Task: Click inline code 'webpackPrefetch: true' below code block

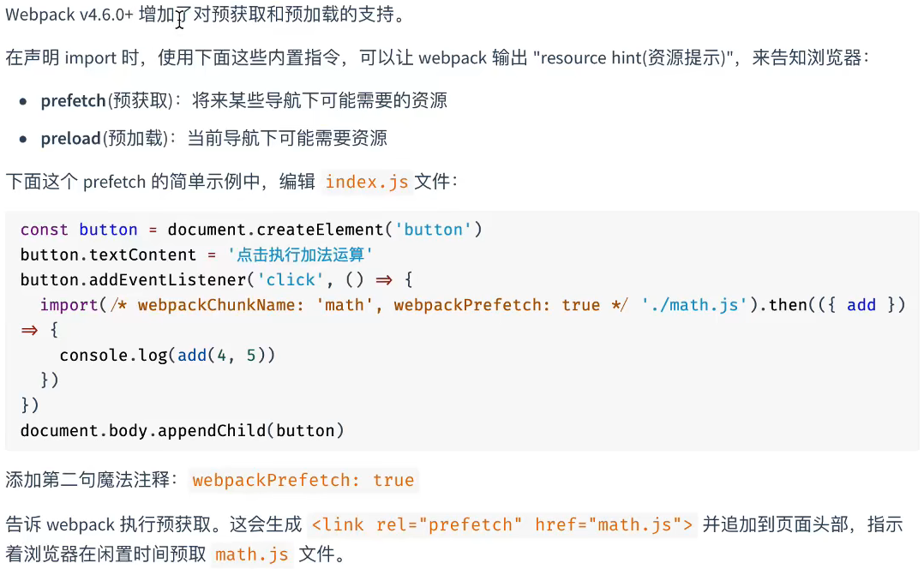Action: 303,480
